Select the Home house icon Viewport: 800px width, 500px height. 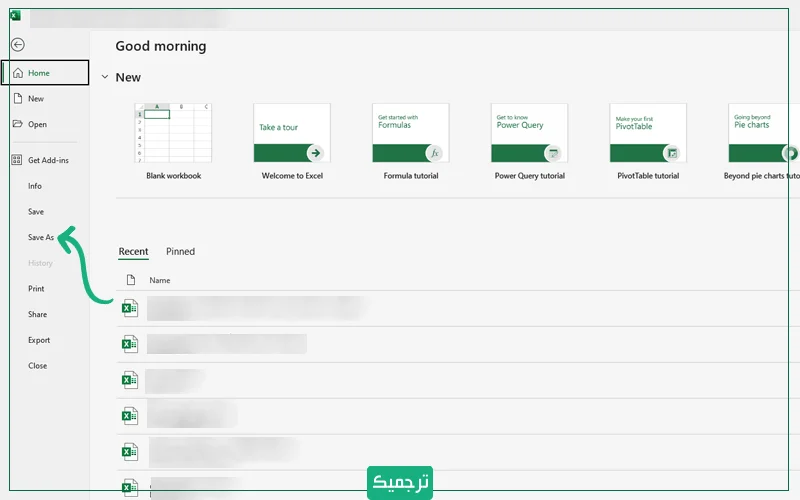point(18,73)
